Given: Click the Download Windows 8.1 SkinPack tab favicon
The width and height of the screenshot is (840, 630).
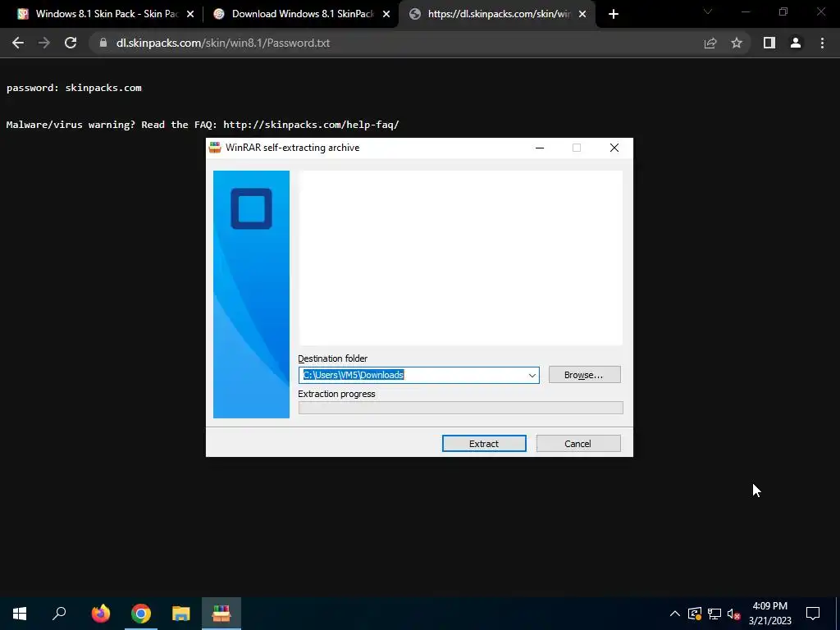Looking at the screenshot, I should [218, 14].
